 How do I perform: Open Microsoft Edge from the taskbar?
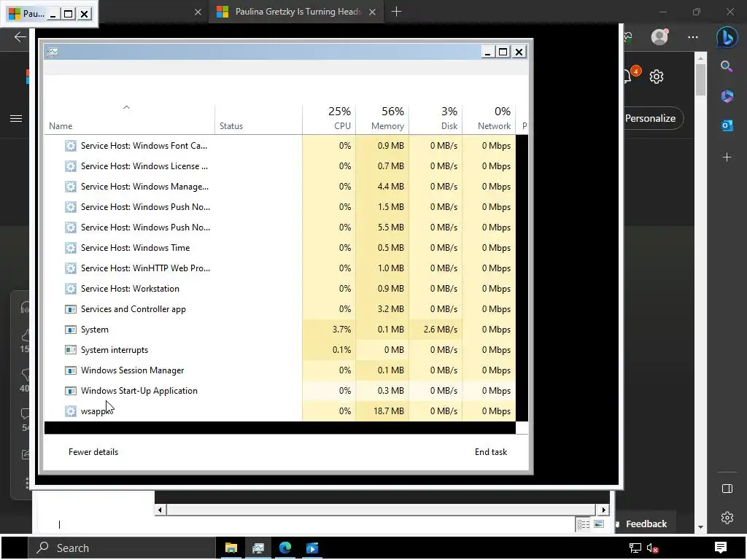click(285, 548)
